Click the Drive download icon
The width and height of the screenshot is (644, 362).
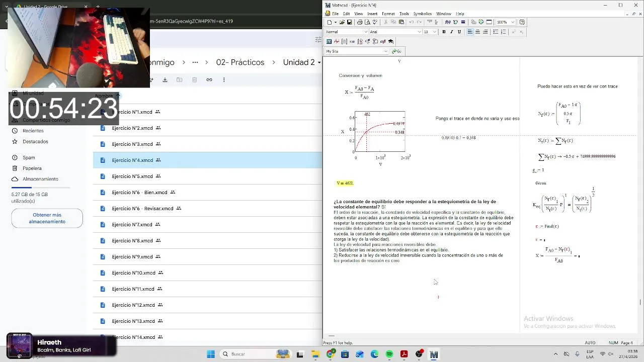pos(165,79)
